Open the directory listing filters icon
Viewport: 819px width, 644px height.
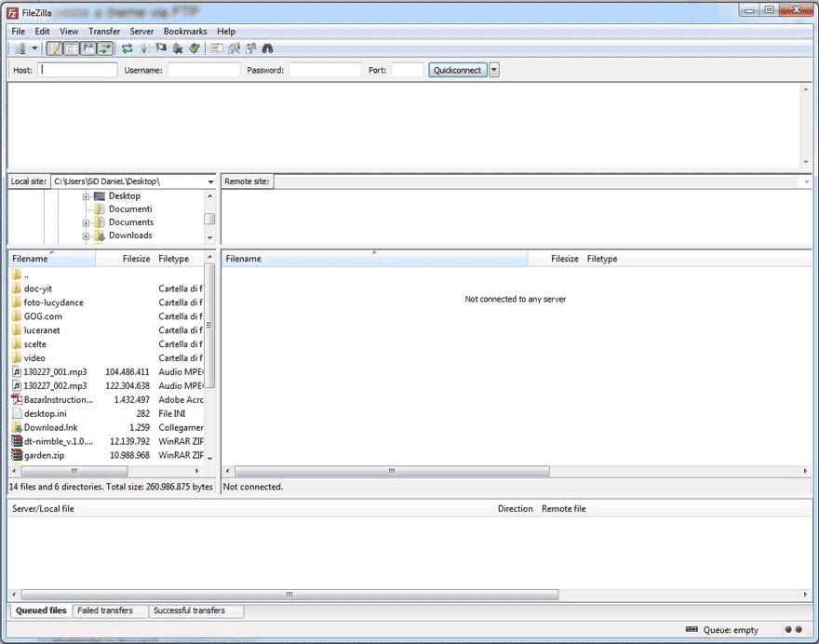pyautogui.click(x=217, y=48)
